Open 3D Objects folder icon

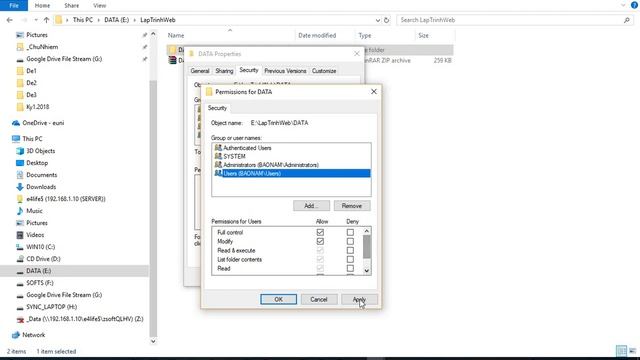point(20,151)
